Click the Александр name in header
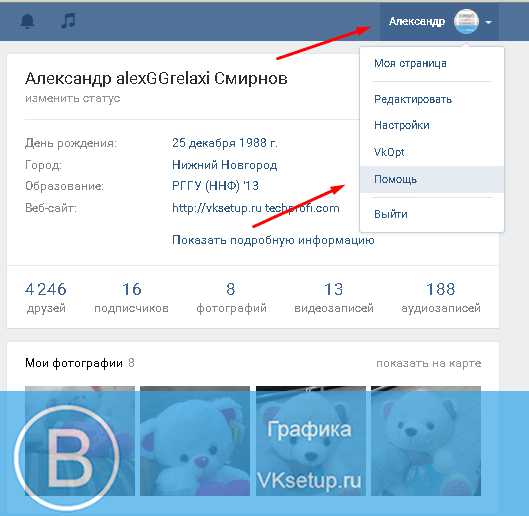The image size is (529, 516). tap(417, 22)
